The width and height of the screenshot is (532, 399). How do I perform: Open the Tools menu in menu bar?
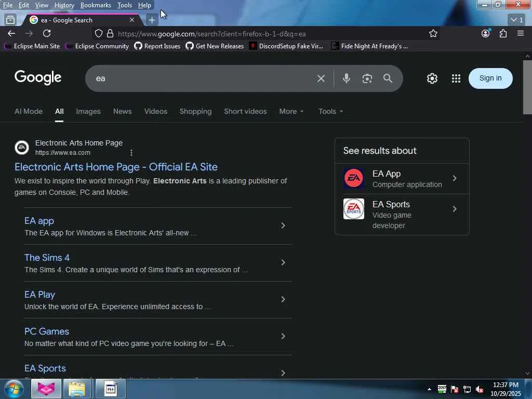[125, 5]
